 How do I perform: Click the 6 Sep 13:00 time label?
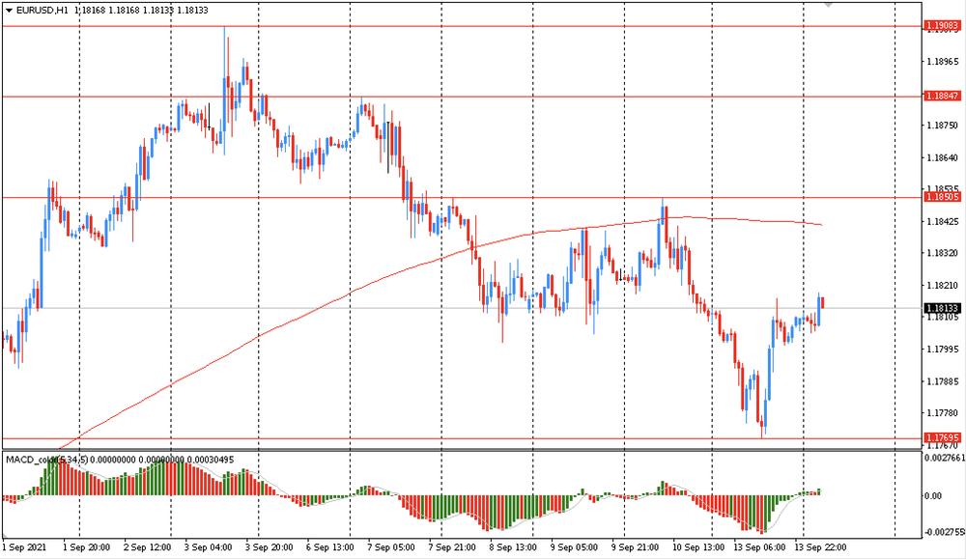[329, 547]
